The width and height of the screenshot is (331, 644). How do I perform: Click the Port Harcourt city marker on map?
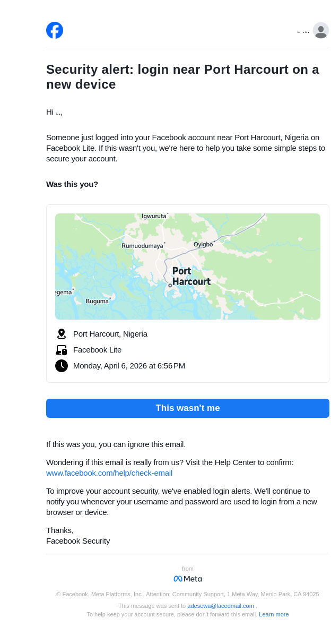click(170, 286)
